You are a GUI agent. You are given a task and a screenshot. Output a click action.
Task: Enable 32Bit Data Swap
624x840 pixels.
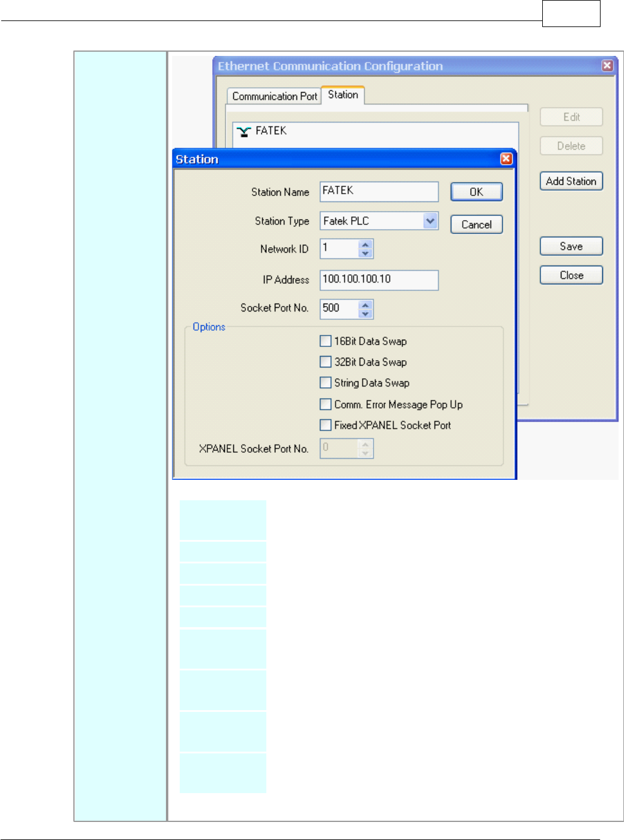(325, 362)
